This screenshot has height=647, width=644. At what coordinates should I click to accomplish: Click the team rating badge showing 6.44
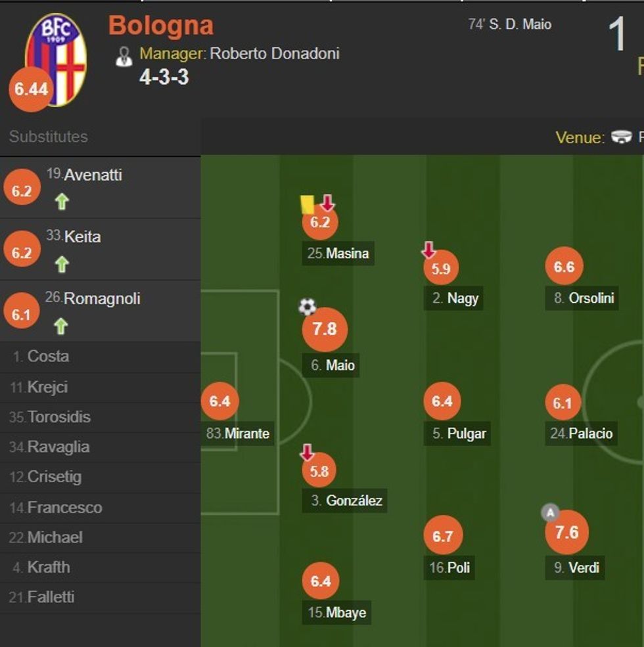[21, 86]
